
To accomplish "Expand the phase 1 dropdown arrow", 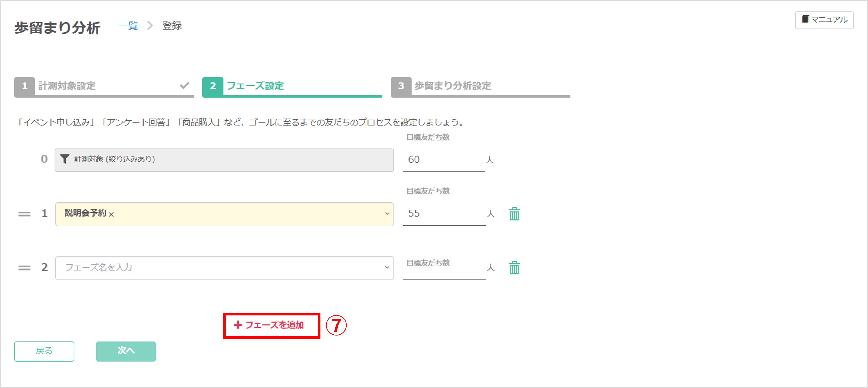I will pyautogui.click(x=387, y=214).
